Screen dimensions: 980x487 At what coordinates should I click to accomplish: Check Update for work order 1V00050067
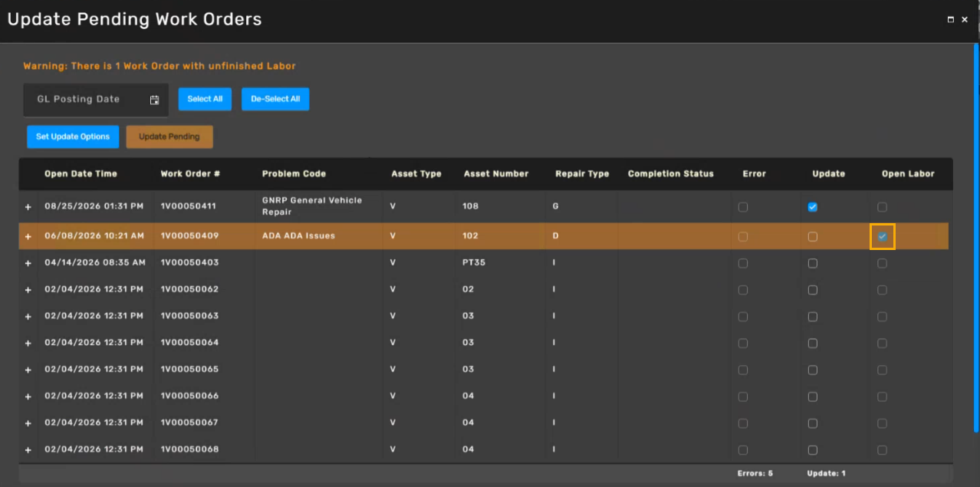813,423
